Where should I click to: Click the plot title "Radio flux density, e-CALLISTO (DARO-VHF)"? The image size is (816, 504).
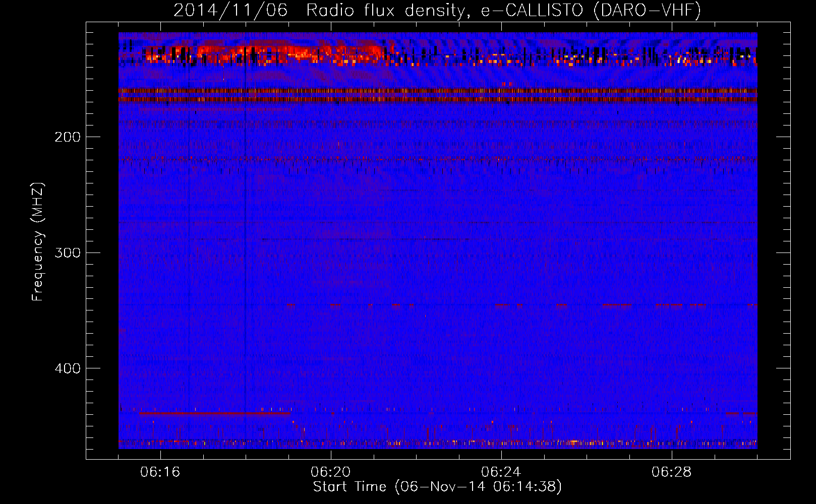click(x=503, y=10)
